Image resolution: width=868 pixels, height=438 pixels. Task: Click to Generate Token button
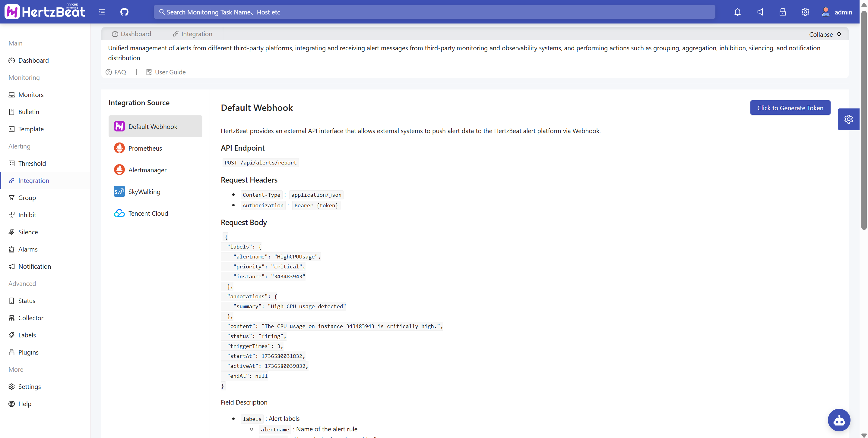coord(790,108)
